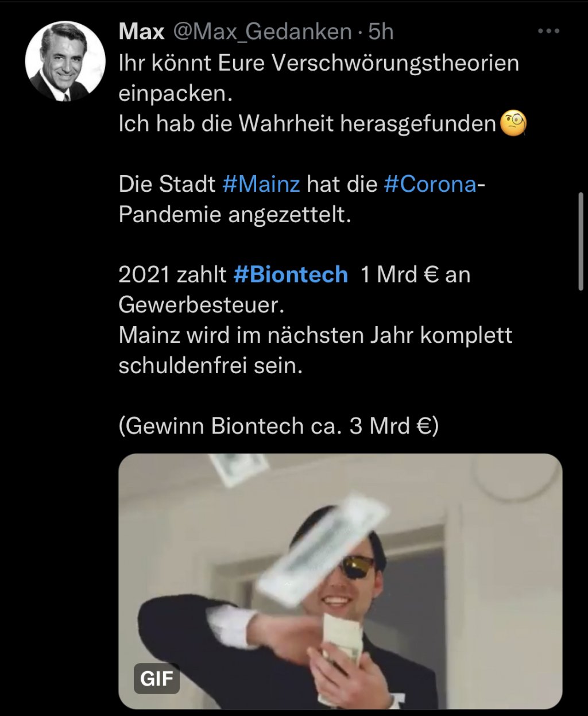Click the display name Max
The width and height of the screenshot is (588, 716).
pos(141,32)
